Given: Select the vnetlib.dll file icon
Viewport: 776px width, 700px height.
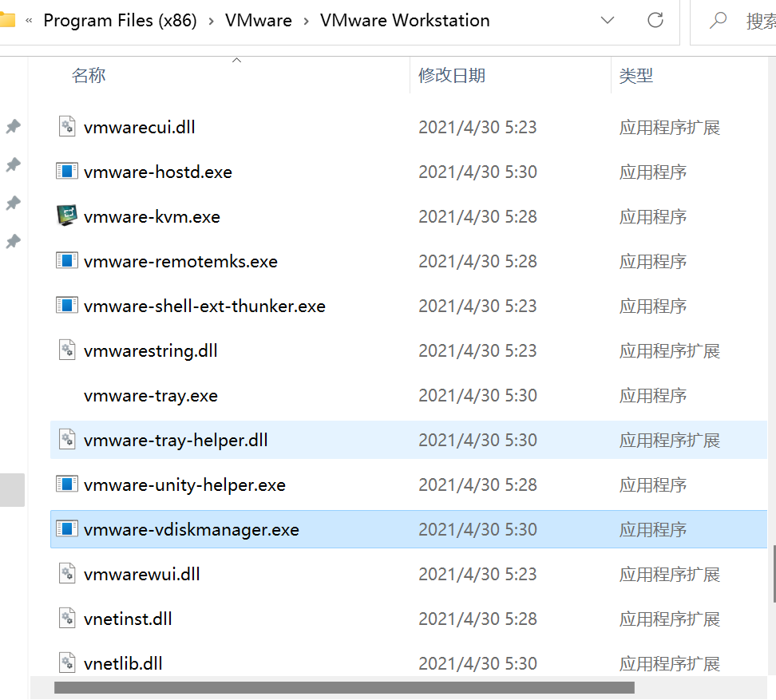Looking at the screenshot, I should (67, 662).
